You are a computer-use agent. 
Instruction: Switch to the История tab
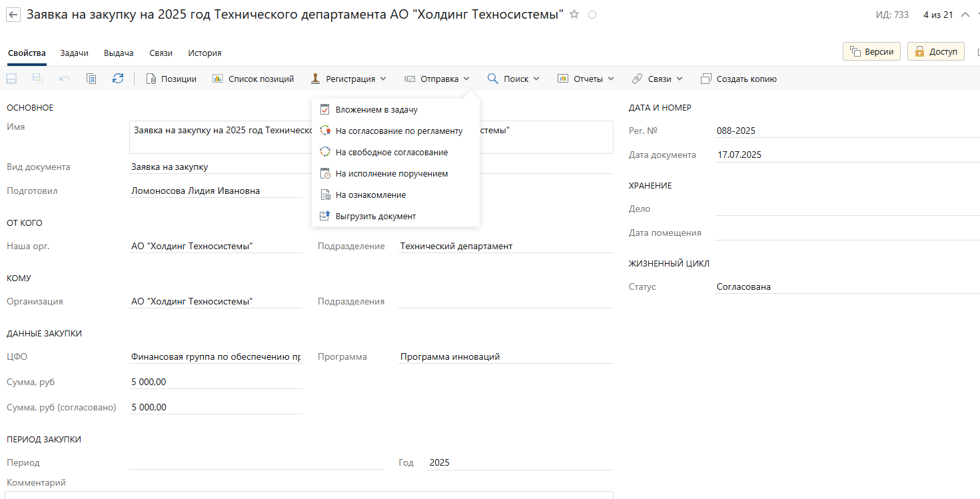pyautogui.click(x=205, y=53)
